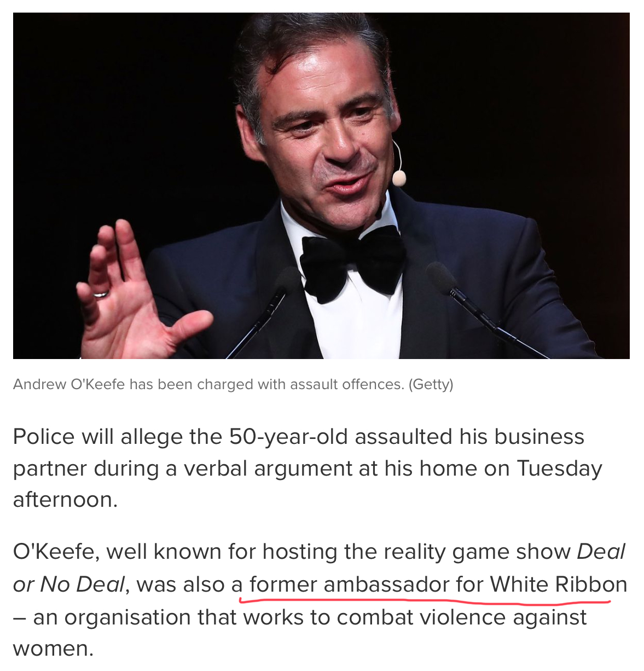Click the black bow tie in the photo
The image size is (644, 671).
click(352, 261)
